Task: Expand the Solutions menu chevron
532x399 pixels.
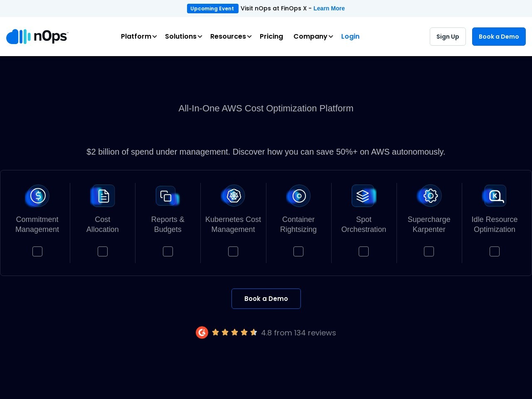Action: point(200,37)
